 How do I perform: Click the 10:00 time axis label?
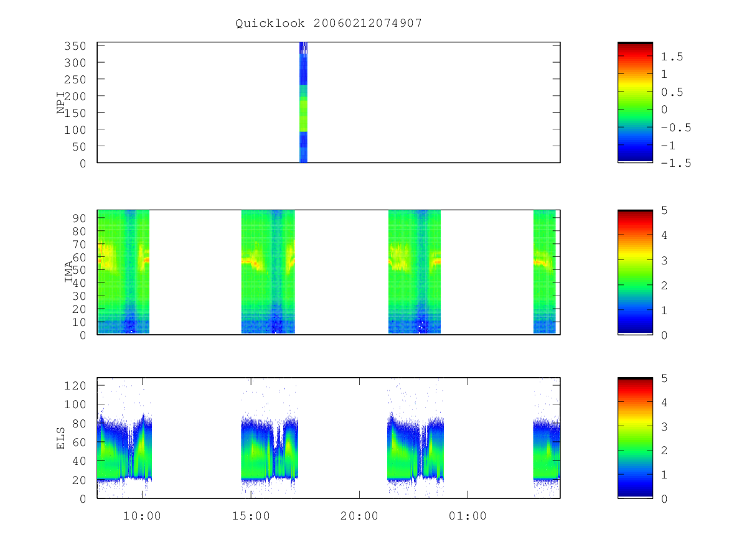tap(143, 516)
